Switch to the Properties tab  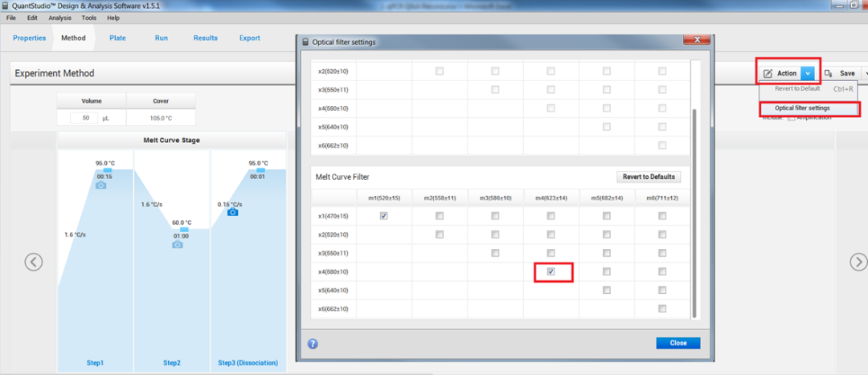point(30,39)
